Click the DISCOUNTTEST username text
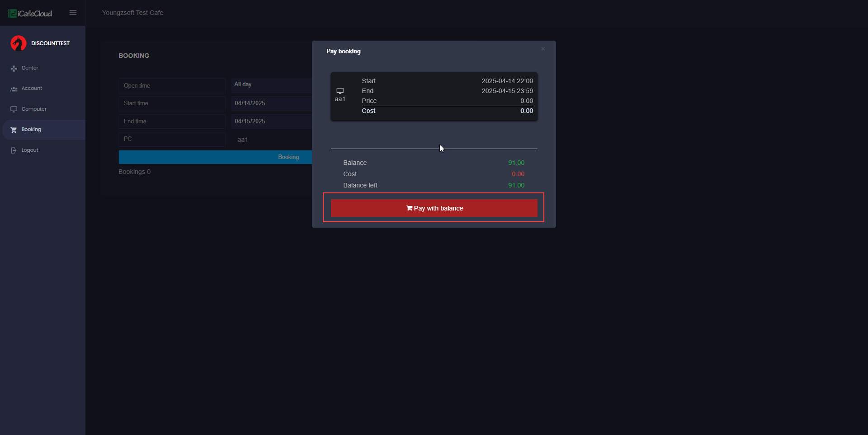This screenshot has width=868, height=435. [50, 43]
